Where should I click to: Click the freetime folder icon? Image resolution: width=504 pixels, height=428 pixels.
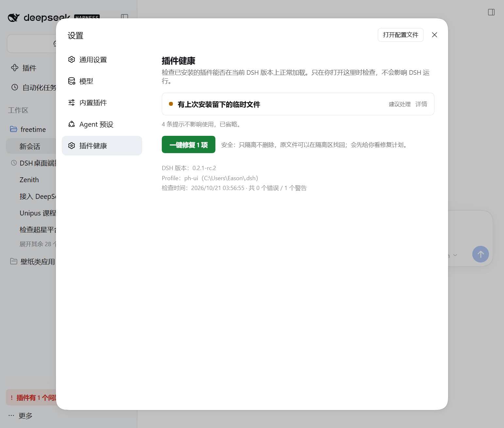point(14,129)
